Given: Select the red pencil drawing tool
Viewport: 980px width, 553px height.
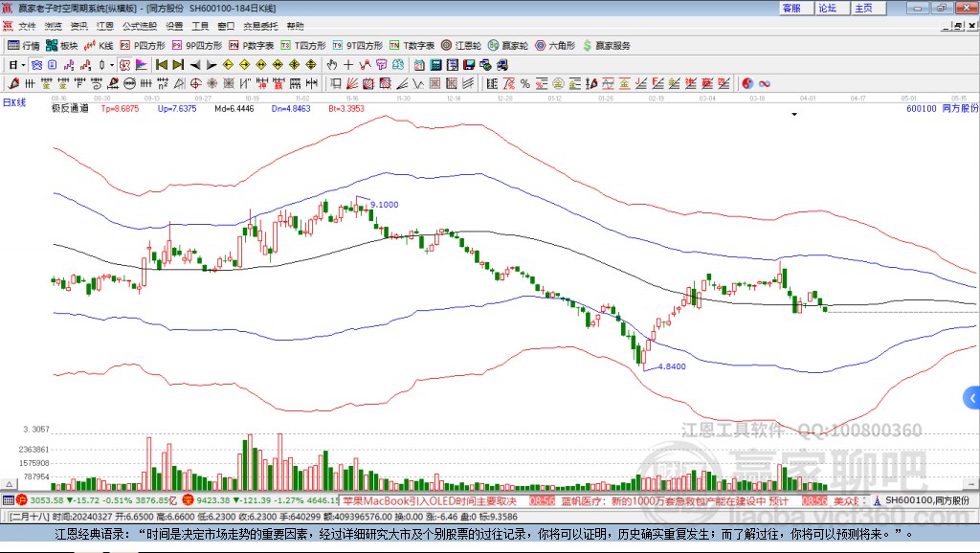Looking at the screenshot, I should coord(13,84).
